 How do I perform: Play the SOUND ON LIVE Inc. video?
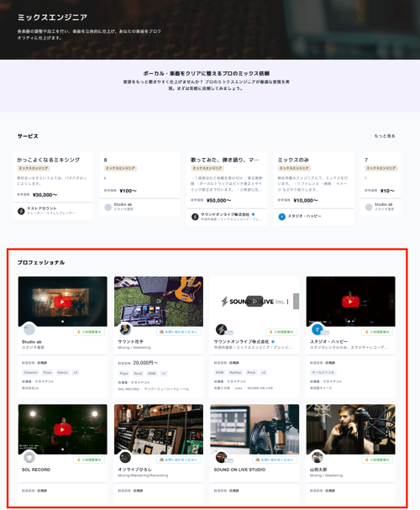255,301
